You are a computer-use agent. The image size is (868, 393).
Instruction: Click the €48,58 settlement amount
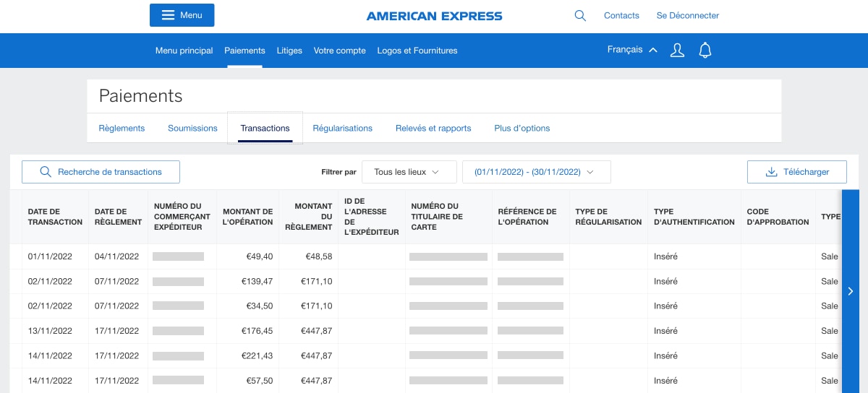coord(319,256)
